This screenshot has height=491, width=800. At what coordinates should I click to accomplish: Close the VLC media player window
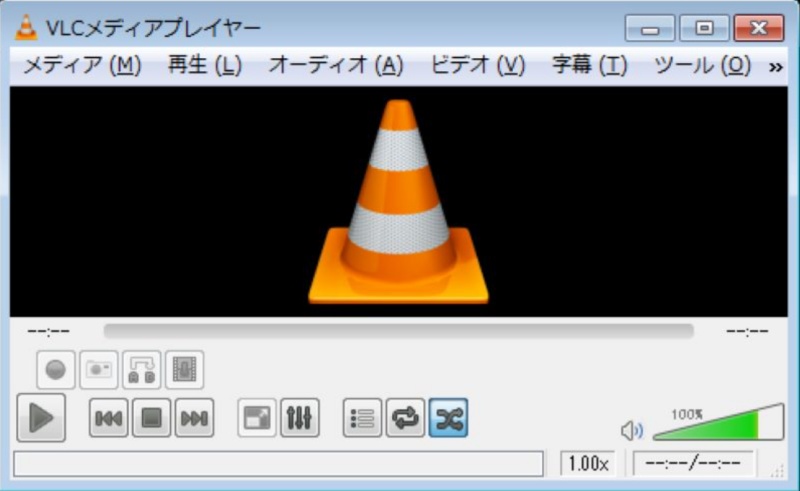(x=759, y=28)
